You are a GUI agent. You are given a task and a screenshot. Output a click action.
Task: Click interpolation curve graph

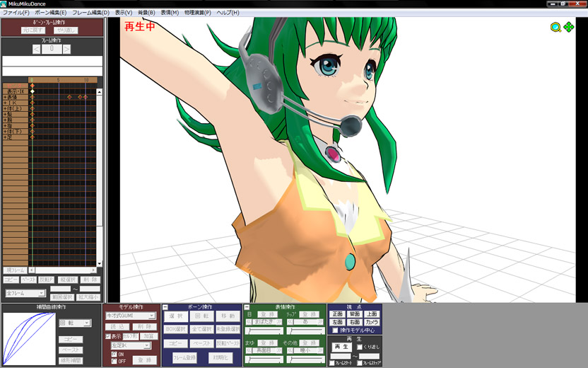(x=29, y=339)
